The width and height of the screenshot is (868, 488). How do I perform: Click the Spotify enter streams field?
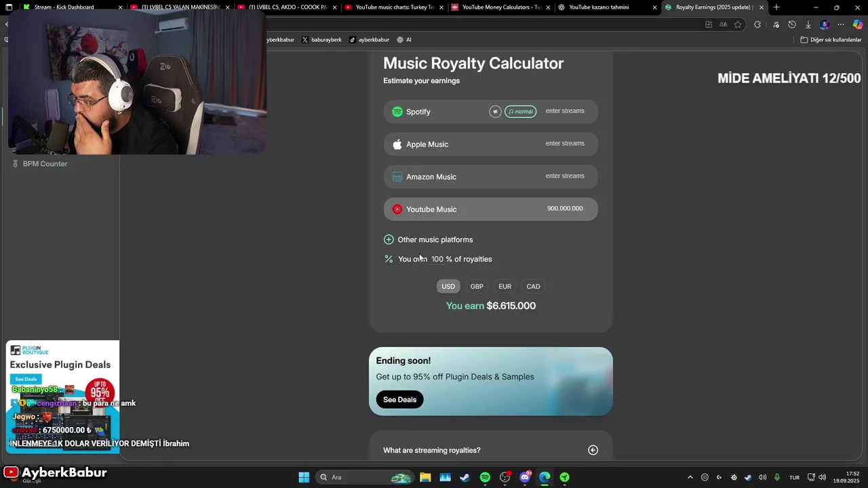(565, 111)
